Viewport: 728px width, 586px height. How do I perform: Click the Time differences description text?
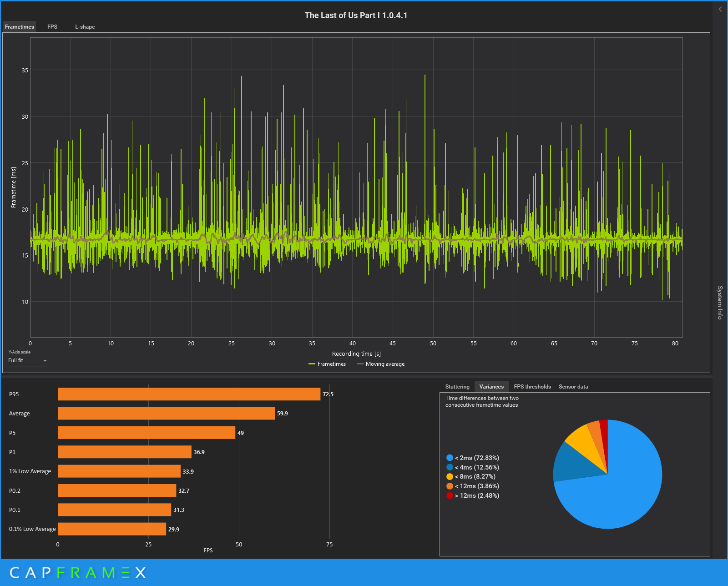tap(482, 401)
